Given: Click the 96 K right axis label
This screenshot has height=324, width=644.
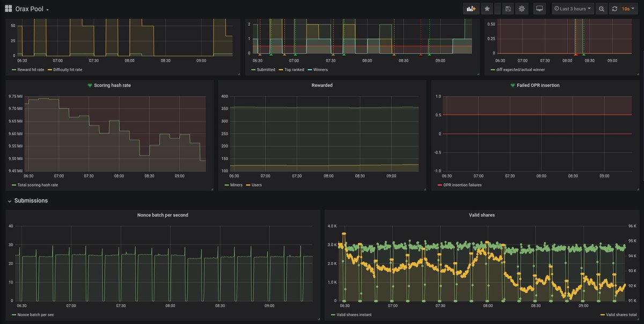Looking at the screenshot, I should [632, 226].
